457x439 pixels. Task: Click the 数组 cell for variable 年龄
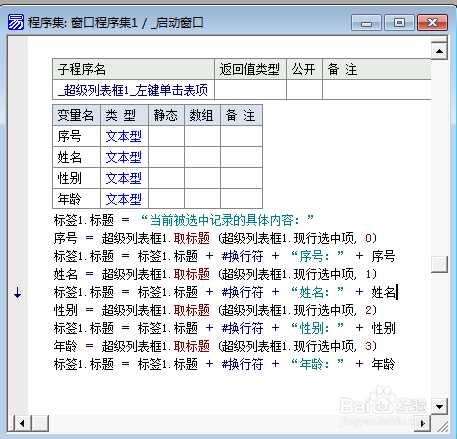point(202,199)
